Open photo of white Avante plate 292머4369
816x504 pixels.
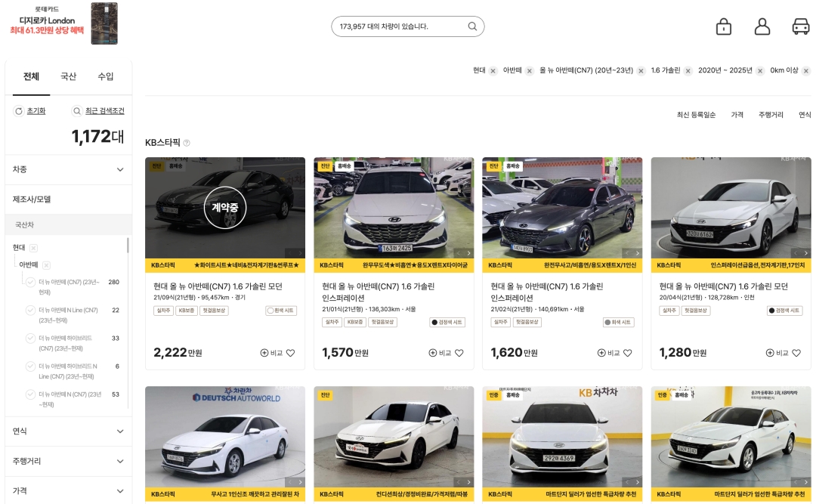click(562, 437)
